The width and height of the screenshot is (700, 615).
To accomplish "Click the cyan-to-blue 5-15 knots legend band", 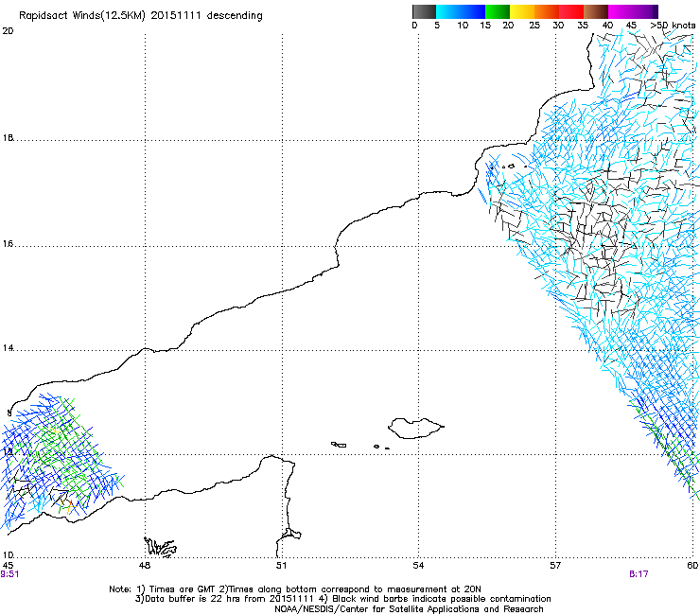I will [x=461, y=11].
